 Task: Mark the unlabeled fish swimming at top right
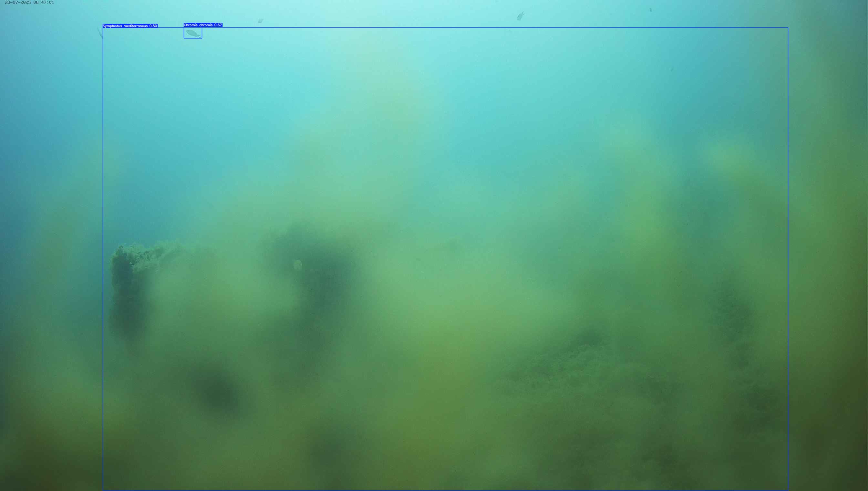521,16
